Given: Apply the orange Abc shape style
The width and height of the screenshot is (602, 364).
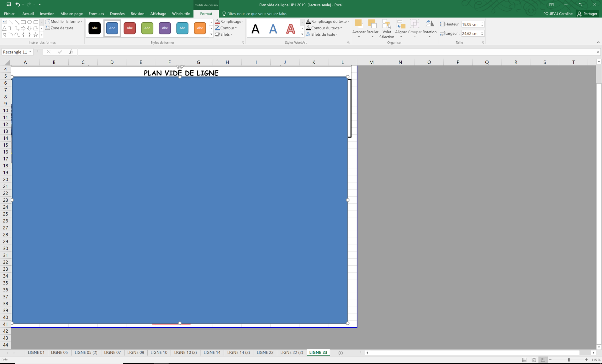Looking at the screenshot, I should pos(200,28).
